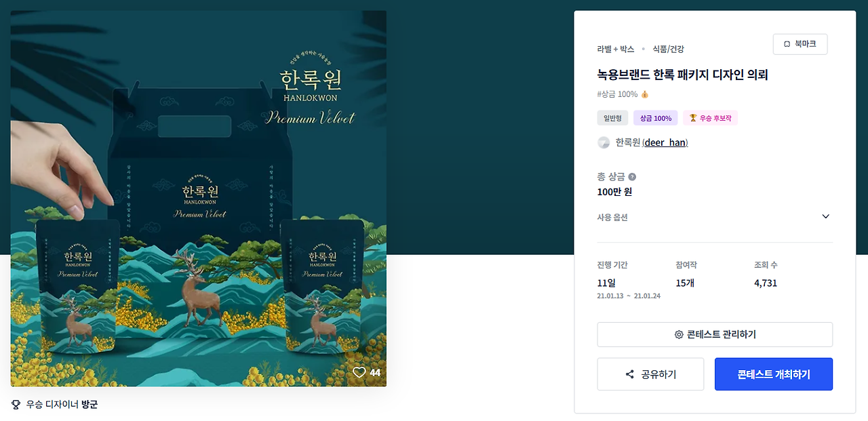Open the 사용 옵션 section label
The image size is (868, 421).
tap(612, 218)
